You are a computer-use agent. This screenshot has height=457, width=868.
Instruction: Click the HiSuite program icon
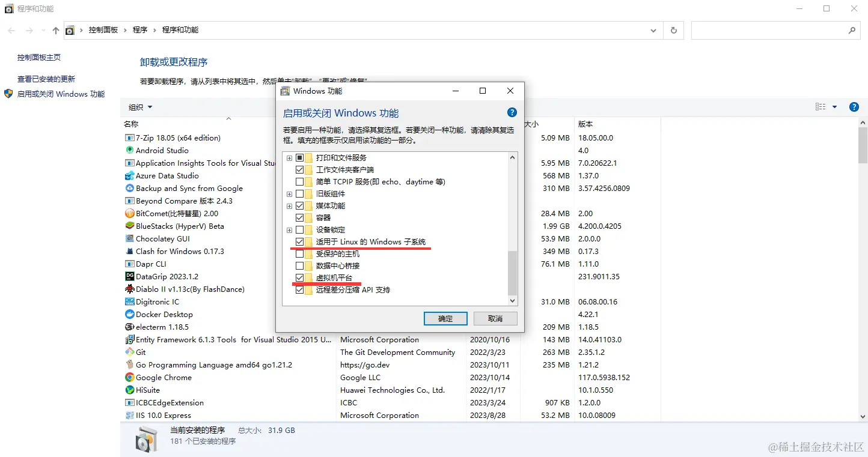point(129,390)
